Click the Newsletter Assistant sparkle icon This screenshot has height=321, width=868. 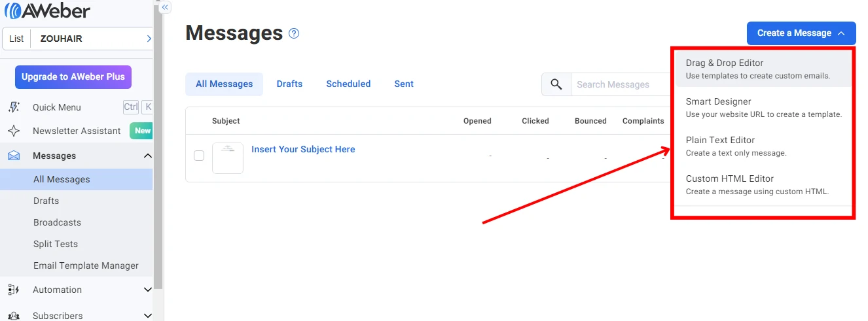[x=14, y=131]
